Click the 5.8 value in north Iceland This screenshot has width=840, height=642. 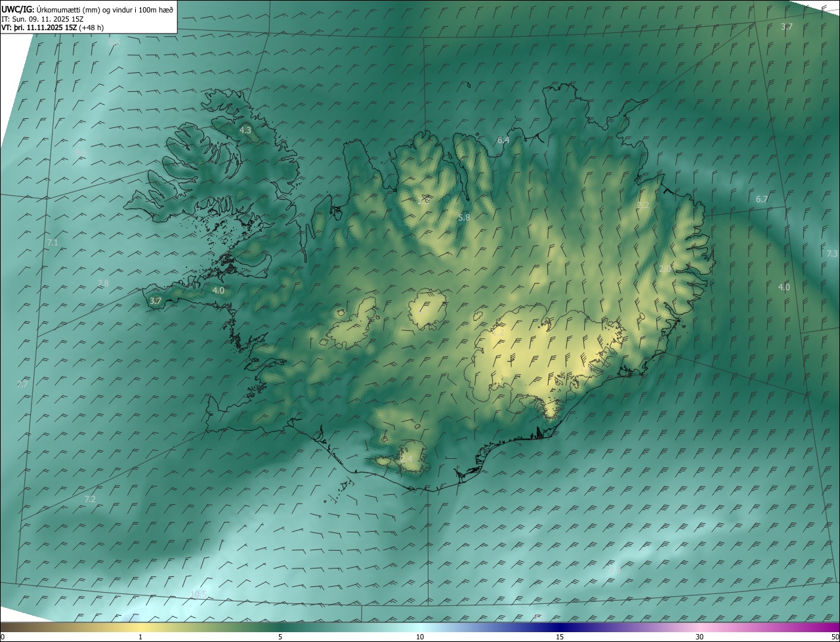point(464,217)
